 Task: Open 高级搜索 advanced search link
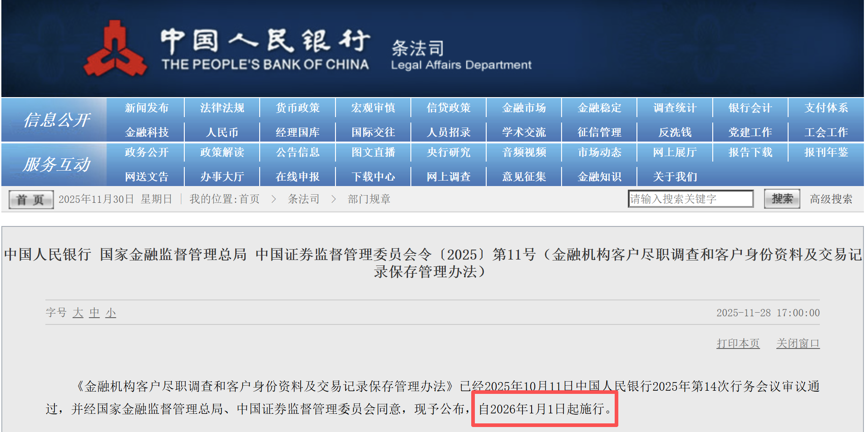[x=831, y=199]
